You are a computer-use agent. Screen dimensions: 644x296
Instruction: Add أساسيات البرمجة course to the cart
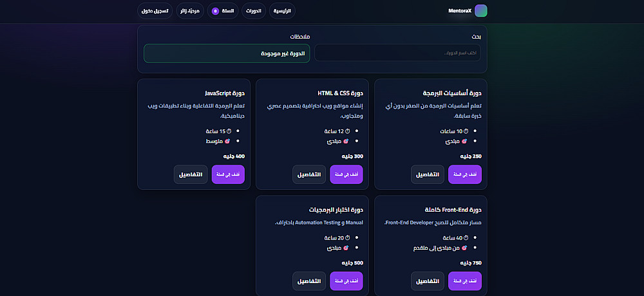pyautogui.click(x=464, y=174)
